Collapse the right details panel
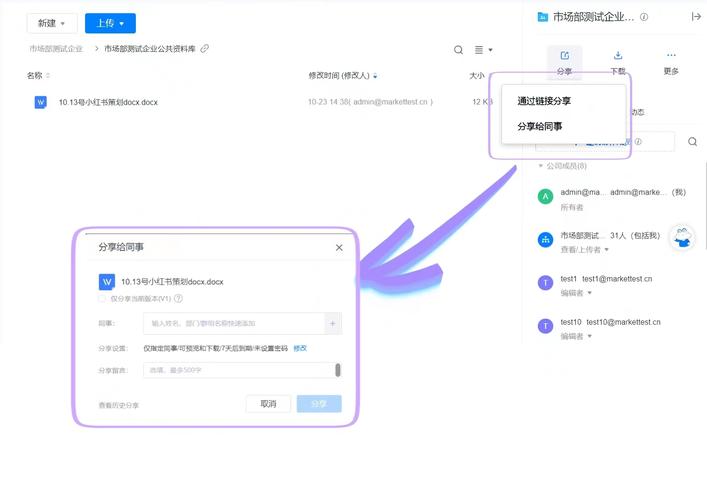 click(696, 17)
